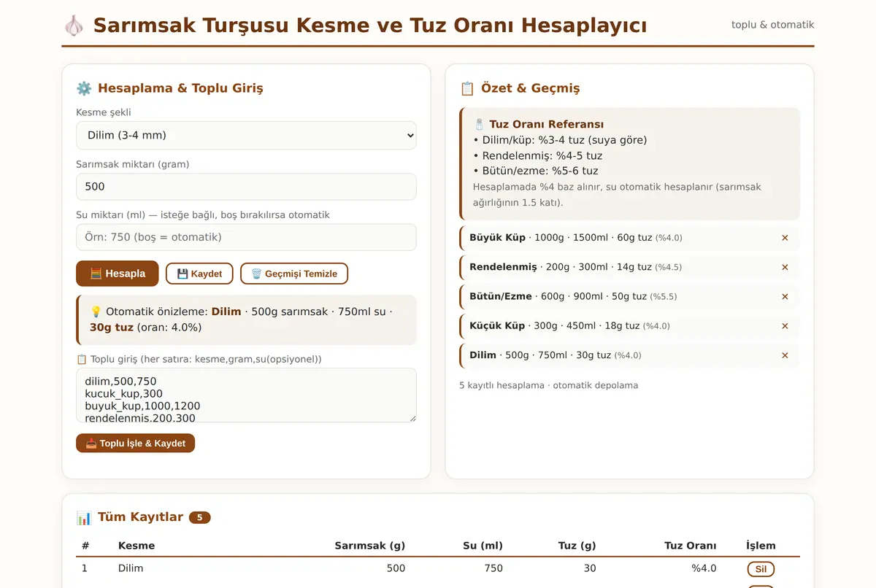This screenshot has height=588, width=876.
Task: Delete the Büyük Küp history entry
Action: 785,238
